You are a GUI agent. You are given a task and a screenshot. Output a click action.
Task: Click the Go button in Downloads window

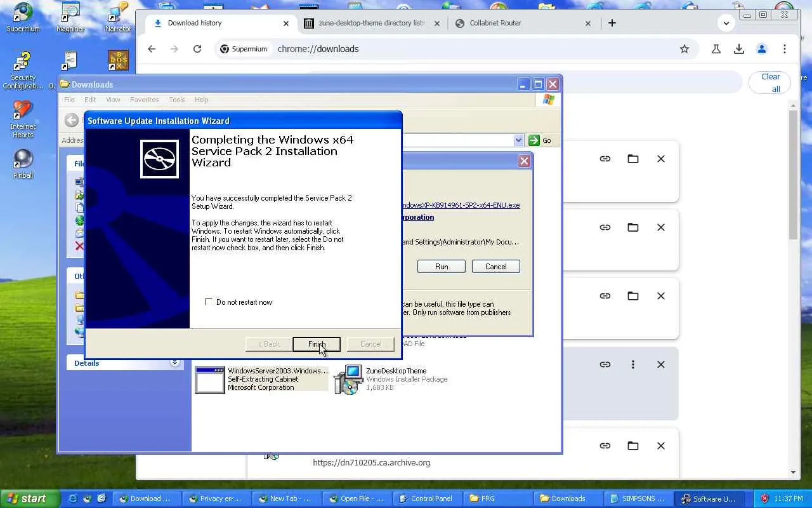[540, 140]
